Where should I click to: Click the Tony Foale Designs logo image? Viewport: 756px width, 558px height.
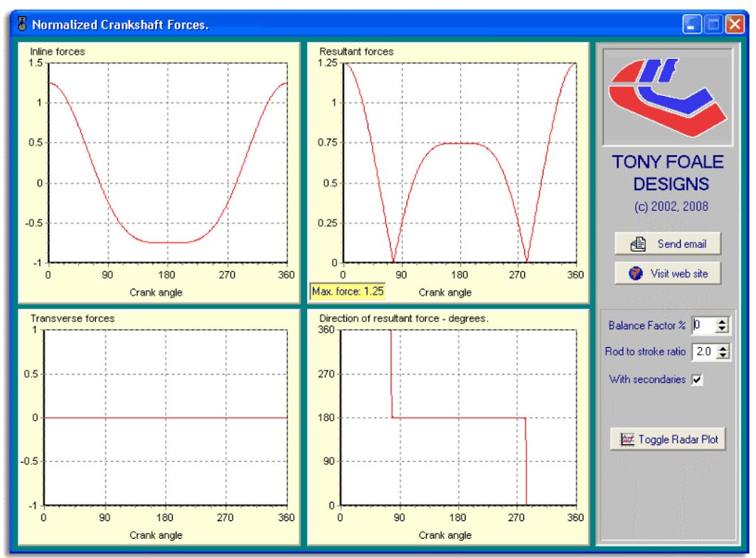coord(667,97)
